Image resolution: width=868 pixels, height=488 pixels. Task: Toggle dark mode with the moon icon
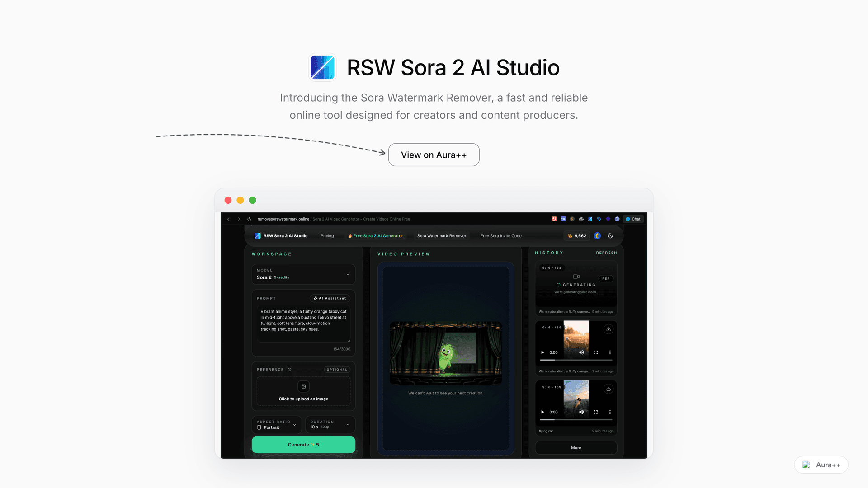pyautogui.click(x=610, y=236)
